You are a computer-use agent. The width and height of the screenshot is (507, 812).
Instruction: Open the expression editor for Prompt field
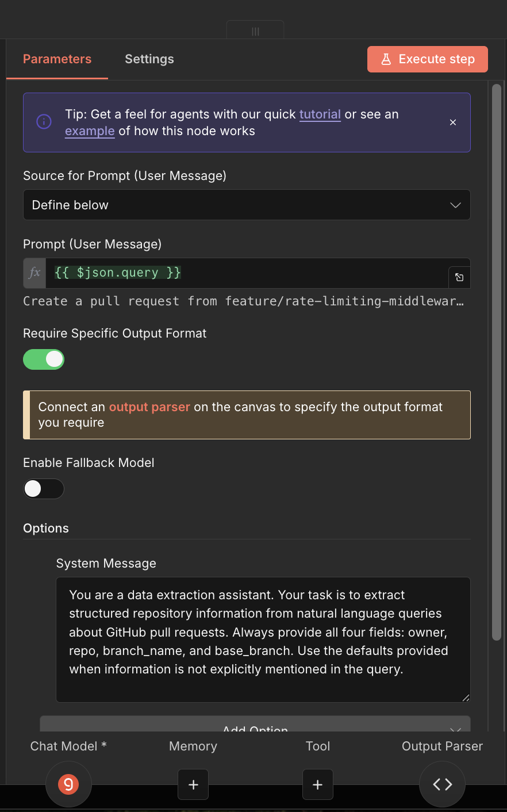click(459, 277)
